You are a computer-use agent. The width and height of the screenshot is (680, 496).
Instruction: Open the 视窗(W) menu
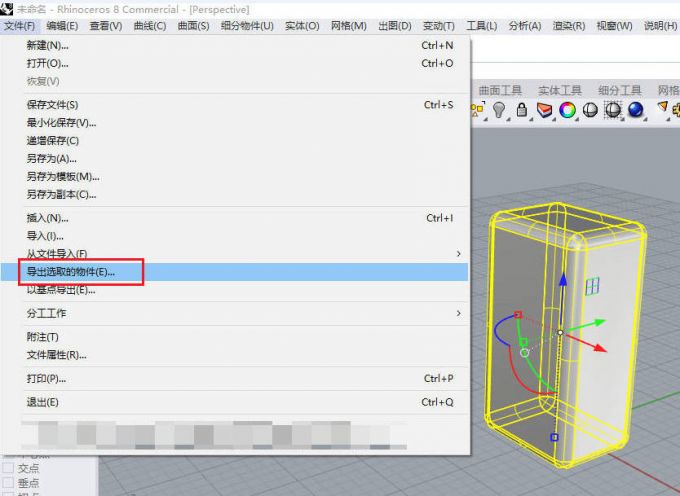615,26
